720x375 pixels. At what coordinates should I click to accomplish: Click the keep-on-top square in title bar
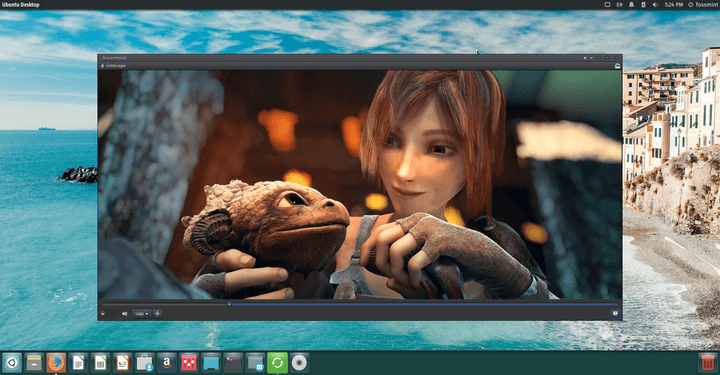585,58
